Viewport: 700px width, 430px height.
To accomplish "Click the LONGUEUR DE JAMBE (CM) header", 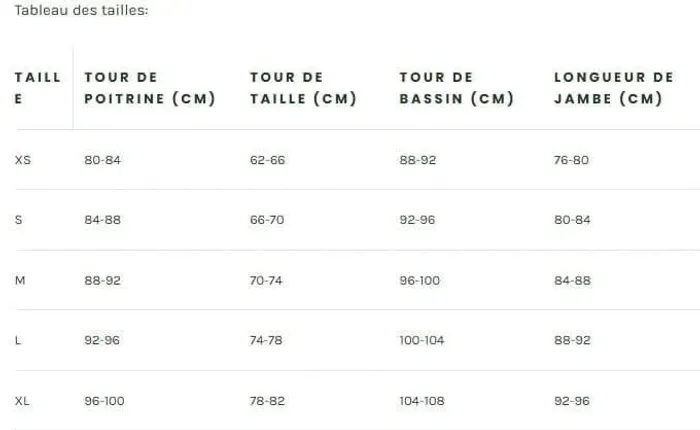I will pyautogui.click(x=614, y=88).
